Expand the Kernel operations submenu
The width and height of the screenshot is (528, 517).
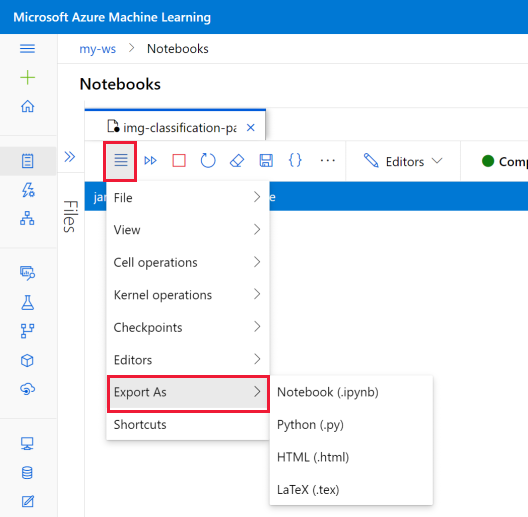[x=188, y=295]
